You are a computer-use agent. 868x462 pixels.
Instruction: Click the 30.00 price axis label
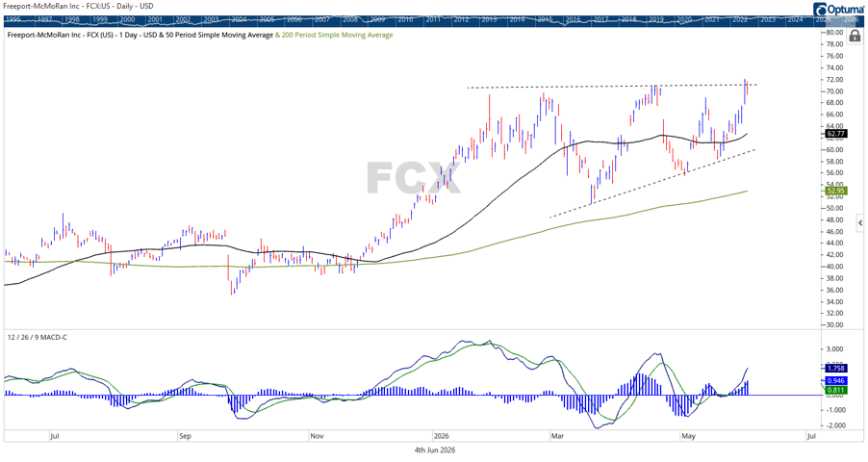pos(834,325)
